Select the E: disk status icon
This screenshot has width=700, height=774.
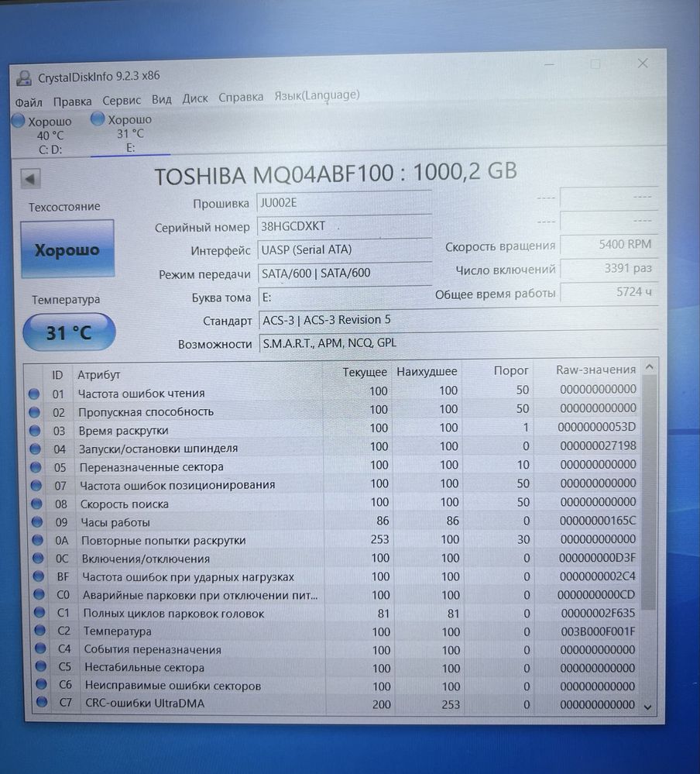point(98,119)
